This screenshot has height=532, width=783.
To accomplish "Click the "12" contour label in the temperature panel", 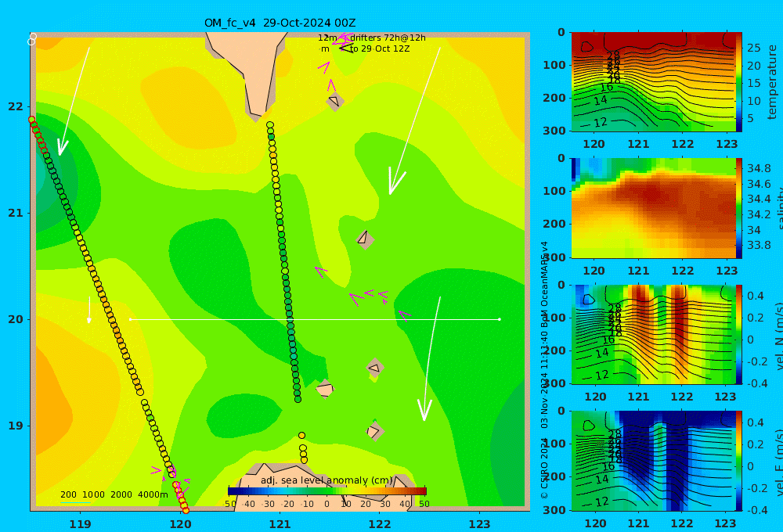I will 601,122.
